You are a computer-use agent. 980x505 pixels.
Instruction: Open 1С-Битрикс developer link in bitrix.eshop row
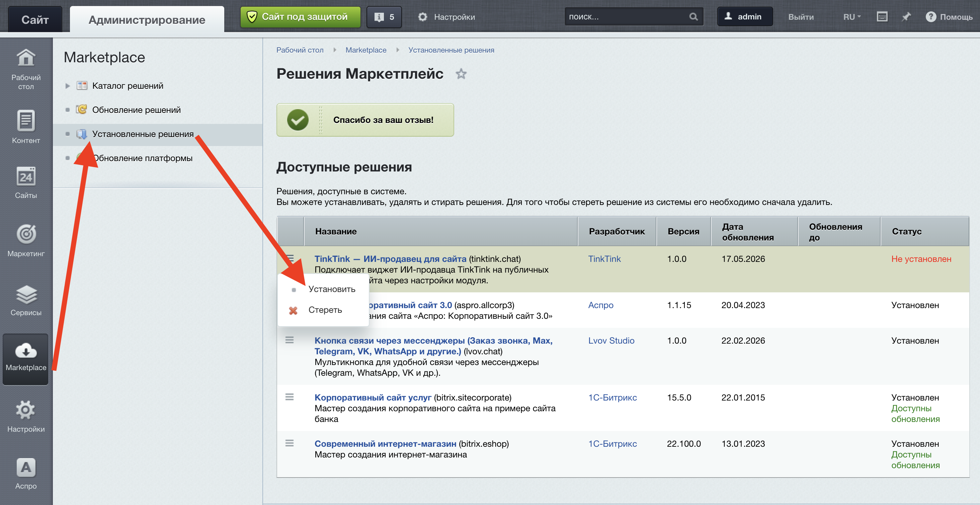[612, 443]
